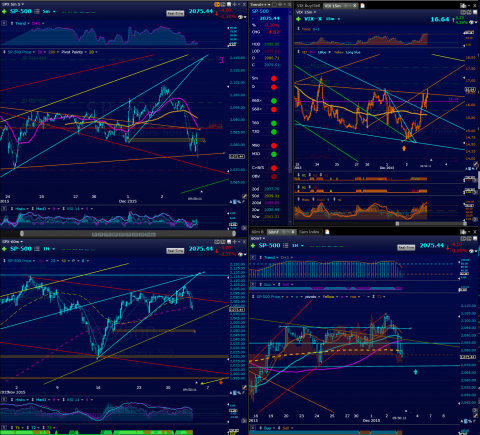Image resolution: width=480 pixels, height=435 pixels.
Task: Switch to the Gann Index tab
Action: tap(309, 232)
